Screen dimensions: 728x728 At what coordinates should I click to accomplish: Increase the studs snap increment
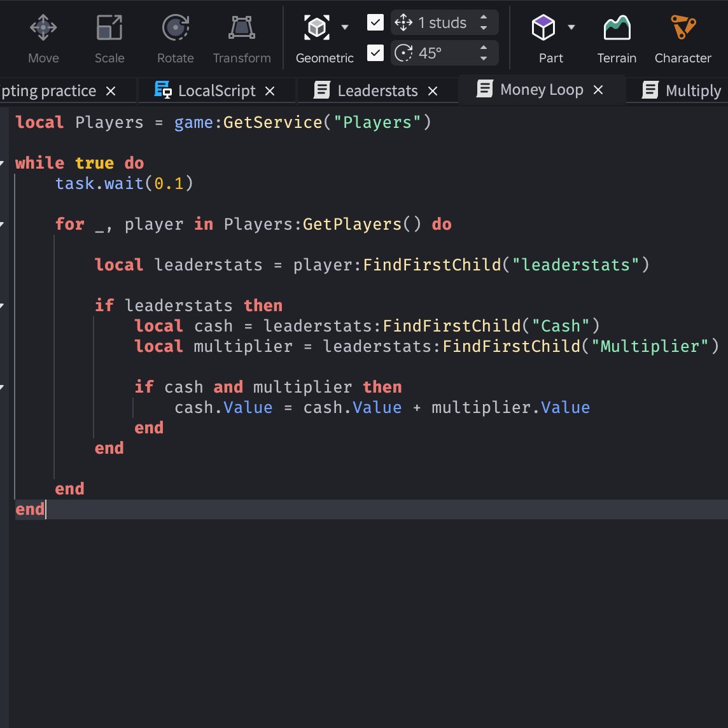484,17
